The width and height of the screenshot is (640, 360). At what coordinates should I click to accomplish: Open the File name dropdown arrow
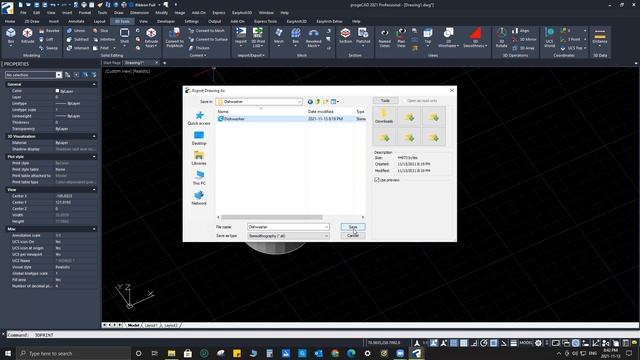tap(326, 227)
